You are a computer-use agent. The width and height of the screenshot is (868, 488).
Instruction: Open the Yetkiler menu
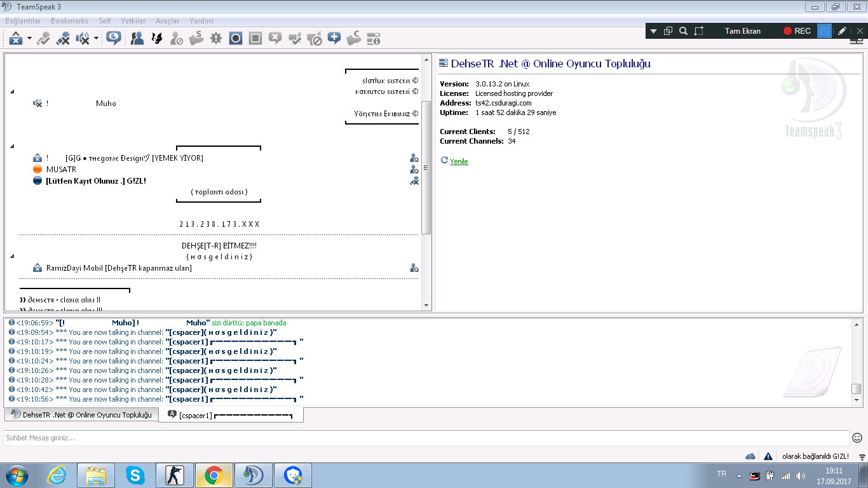(133, 21)
